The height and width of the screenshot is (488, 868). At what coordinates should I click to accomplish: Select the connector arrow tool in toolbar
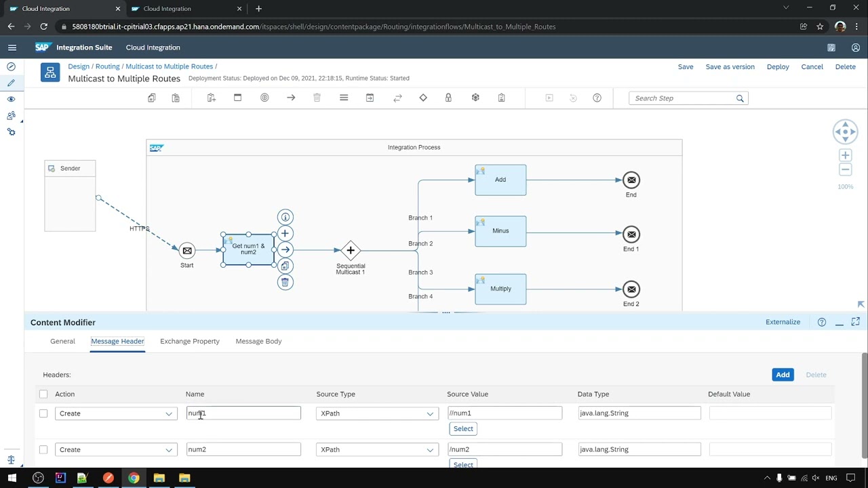point(291,98)
